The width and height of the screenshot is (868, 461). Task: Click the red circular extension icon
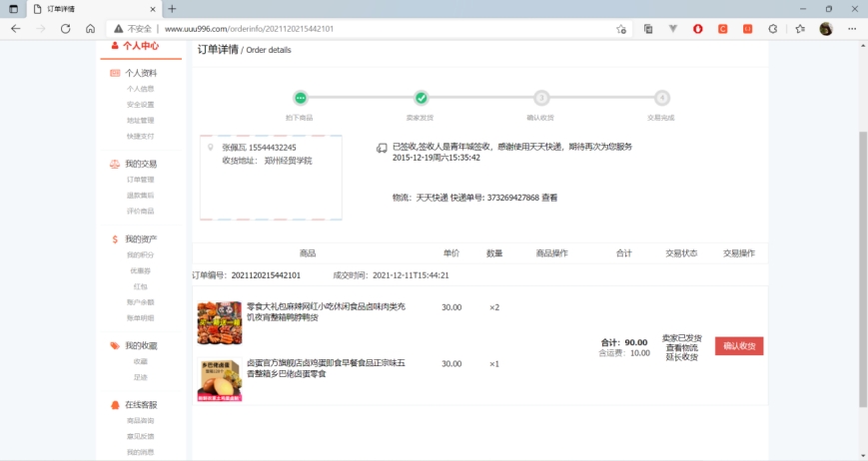tap(697, 29)
